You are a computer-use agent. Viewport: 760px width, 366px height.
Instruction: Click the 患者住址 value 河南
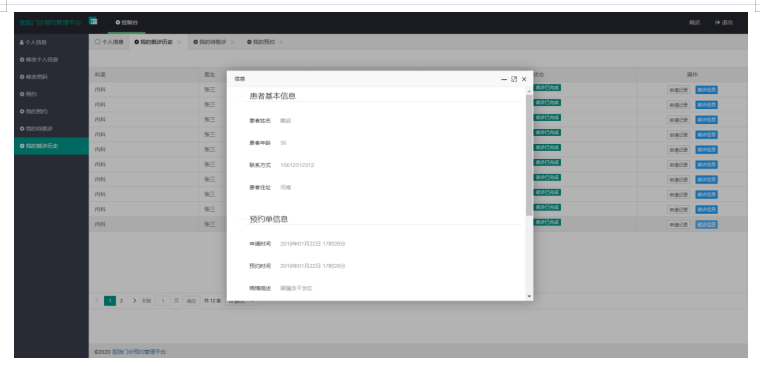tap(285, 188)
